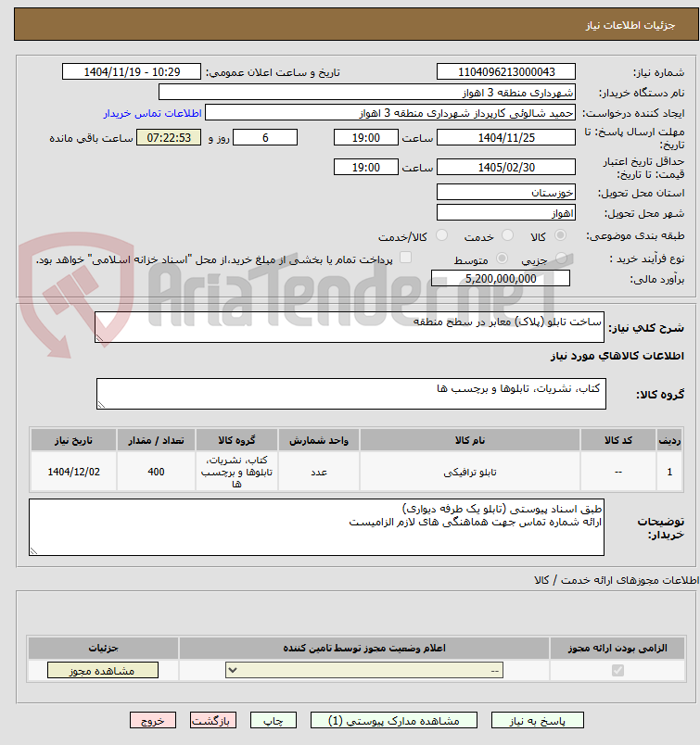The width and height of the screenshot is (700, 745).
Task: Click the ردیف cell showing 1
Action: (669, 472)
